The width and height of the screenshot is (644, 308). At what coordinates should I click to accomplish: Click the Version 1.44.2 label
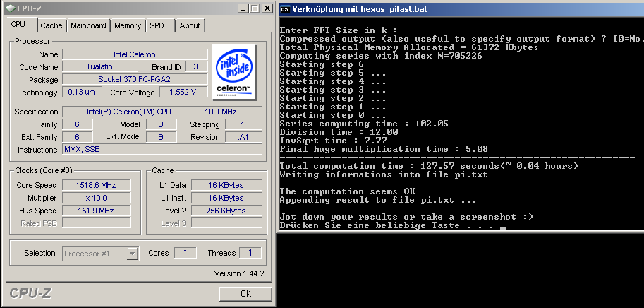pyautogui.click(x=239, y=273)
